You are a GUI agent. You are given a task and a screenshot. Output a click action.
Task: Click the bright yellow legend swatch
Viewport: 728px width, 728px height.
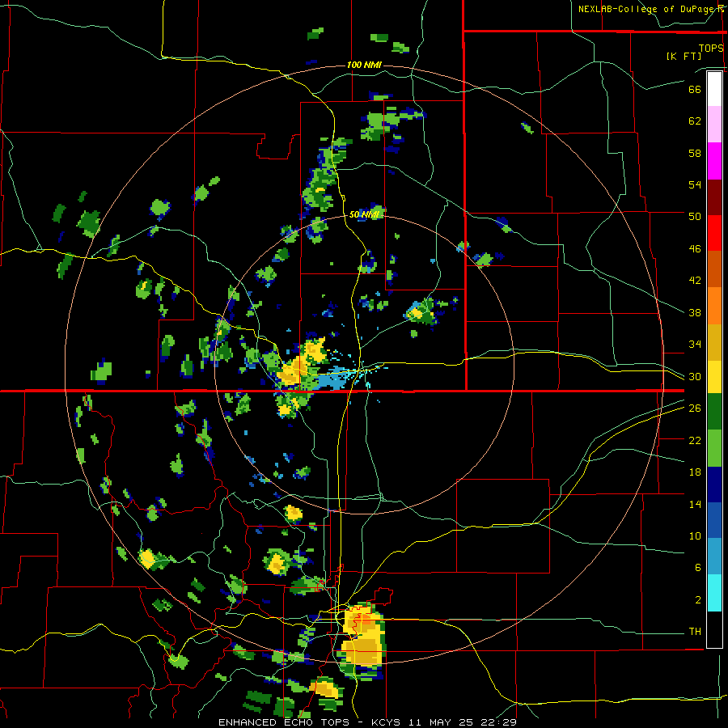coord(714,376)
